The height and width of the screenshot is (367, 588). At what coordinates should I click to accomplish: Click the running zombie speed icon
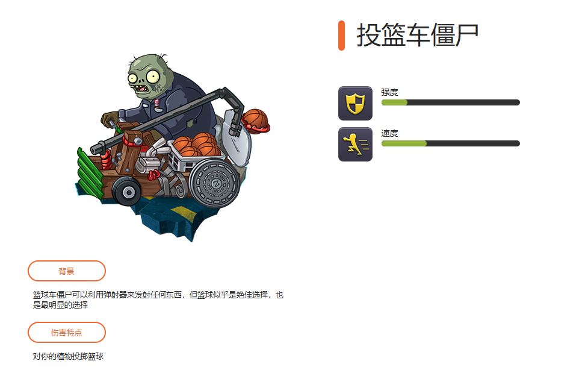pyautogui.click(x=355, y=144)
